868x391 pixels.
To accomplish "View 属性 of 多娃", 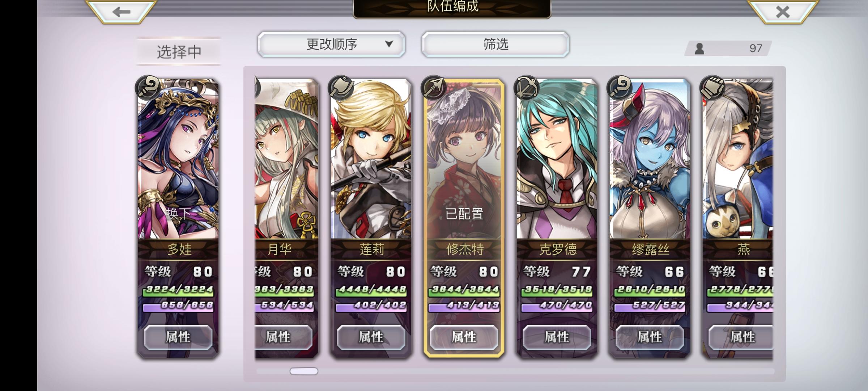I will (178, 337).
